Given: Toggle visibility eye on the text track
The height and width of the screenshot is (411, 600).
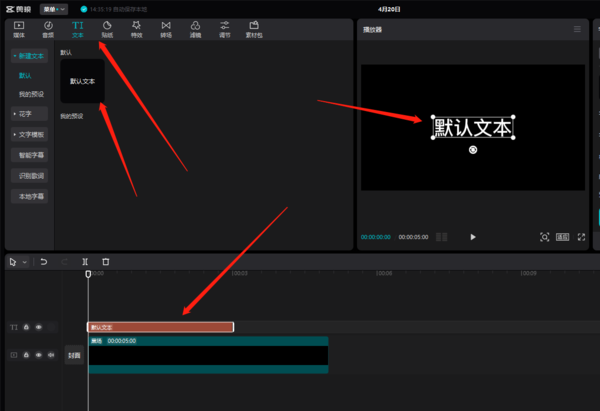Looking at the screenshot, I should point(39,327).
